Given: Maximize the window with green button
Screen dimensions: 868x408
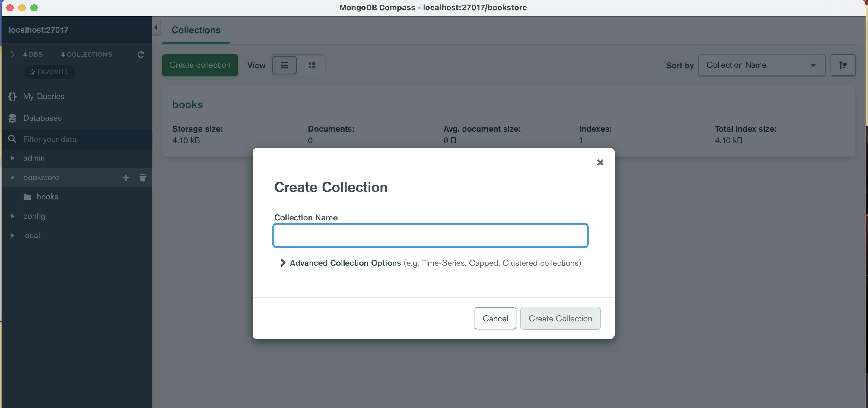Looking at the screenshot, I should [x=34, y=8].
